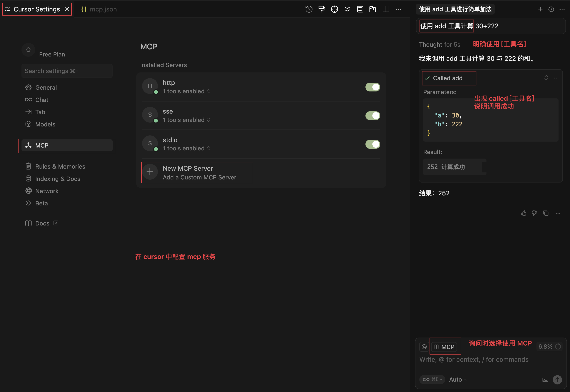This screenshot has height=392, width=570.
Task: Open the Docs external link
Action: tap(42, 223)
